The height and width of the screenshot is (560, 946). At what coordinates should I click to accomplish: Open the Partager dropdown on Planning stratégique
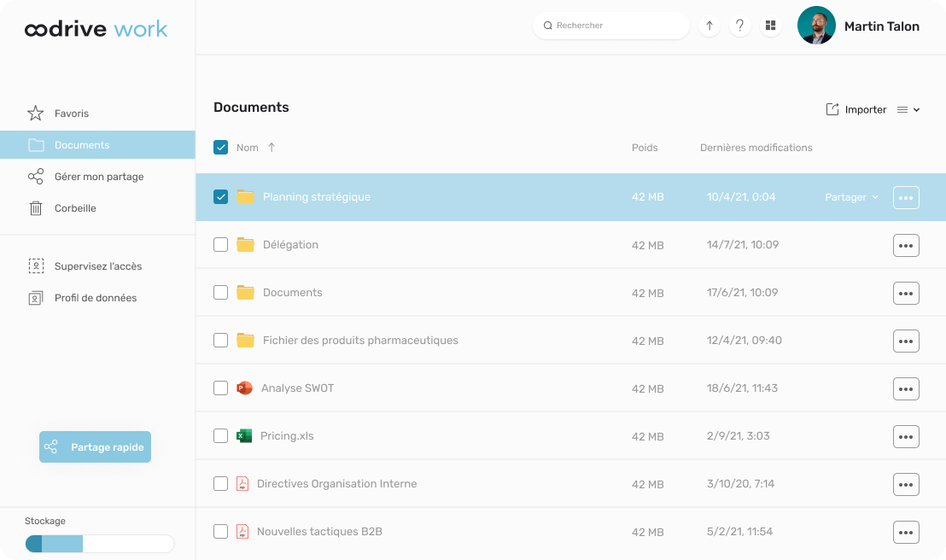(x=850, y=196)
